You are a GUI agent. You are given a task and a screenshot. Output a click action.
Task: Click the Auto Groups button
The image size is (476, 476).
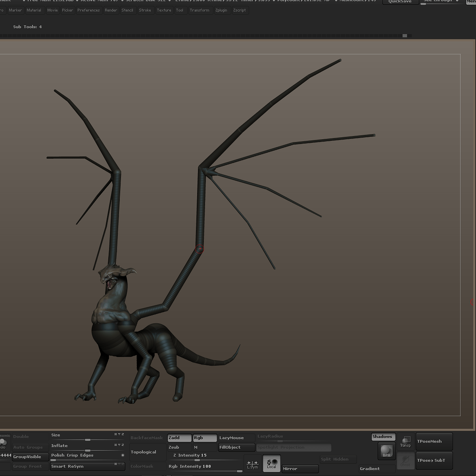coord(30,447)
